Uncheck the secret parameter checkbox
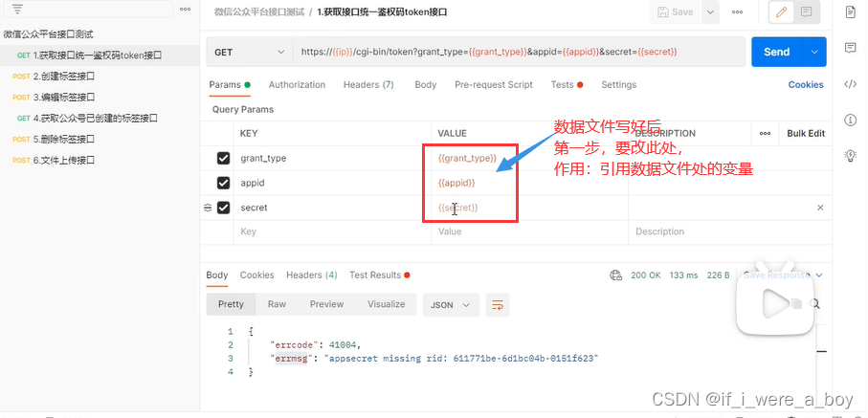This screenshot has width=868, height=418. (223, 208)
